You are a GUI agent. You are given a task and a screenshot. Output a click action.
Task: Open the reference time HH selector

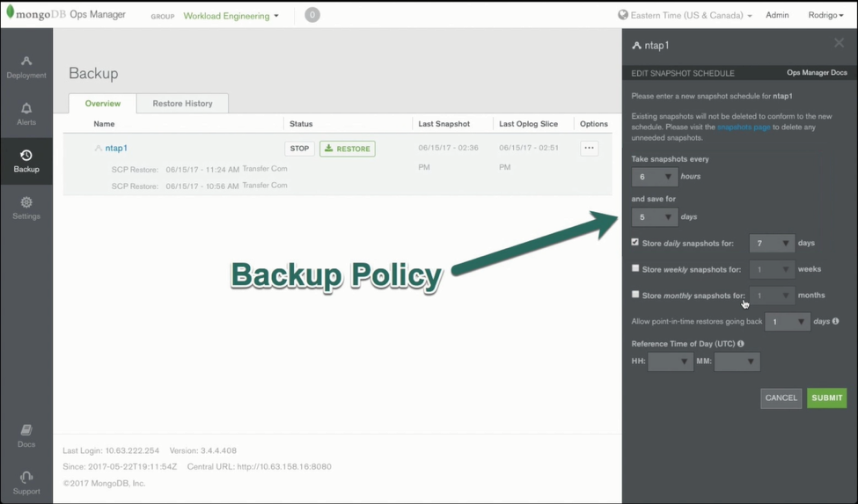(670, 362)
